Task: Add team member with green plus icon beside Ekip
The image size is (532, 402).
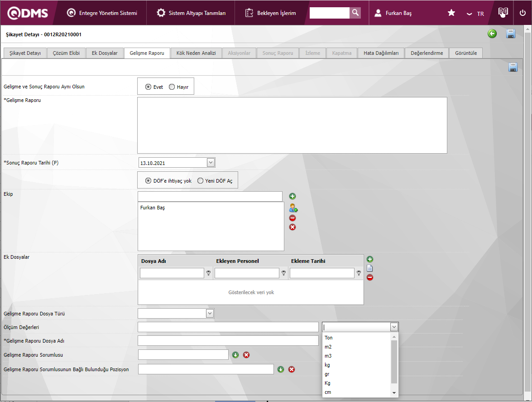Action: [x=292, y=196]
